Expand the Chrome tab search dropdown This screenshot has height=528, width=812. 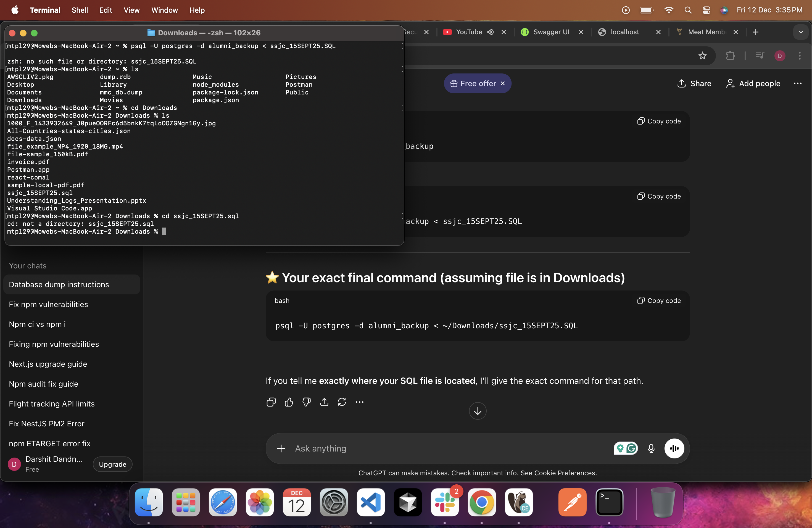click(800, 32)
